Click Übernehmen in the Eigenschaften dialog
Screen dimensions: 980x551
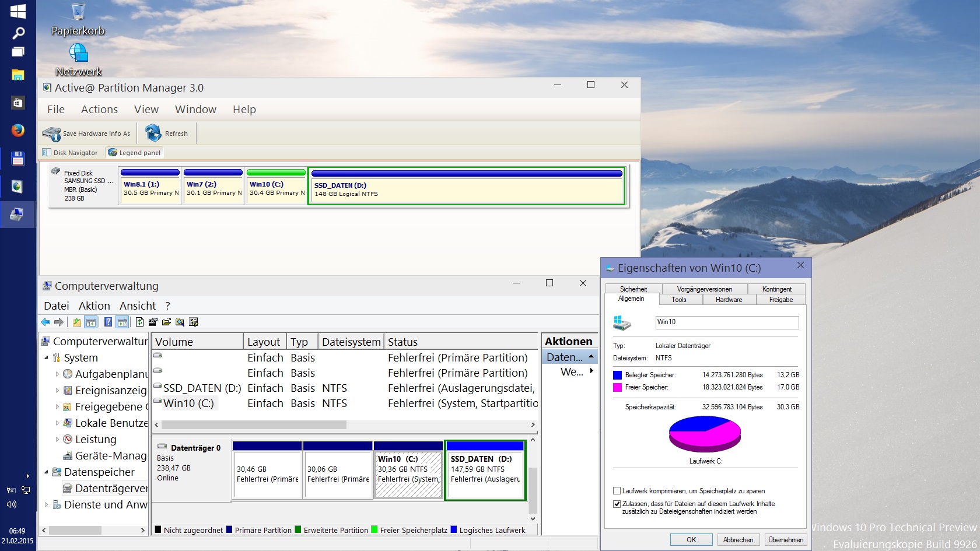[x=786, y=540]
